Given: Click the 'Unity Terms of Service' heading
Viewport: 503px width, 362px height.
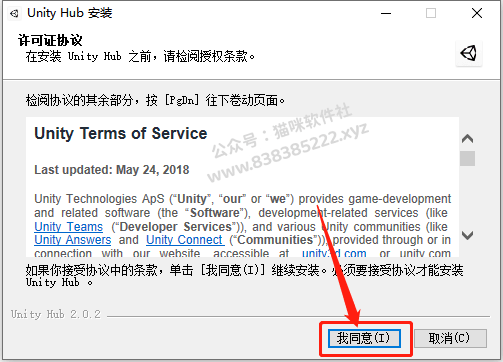Looking at the screenshot, I should tap(121, 133).
